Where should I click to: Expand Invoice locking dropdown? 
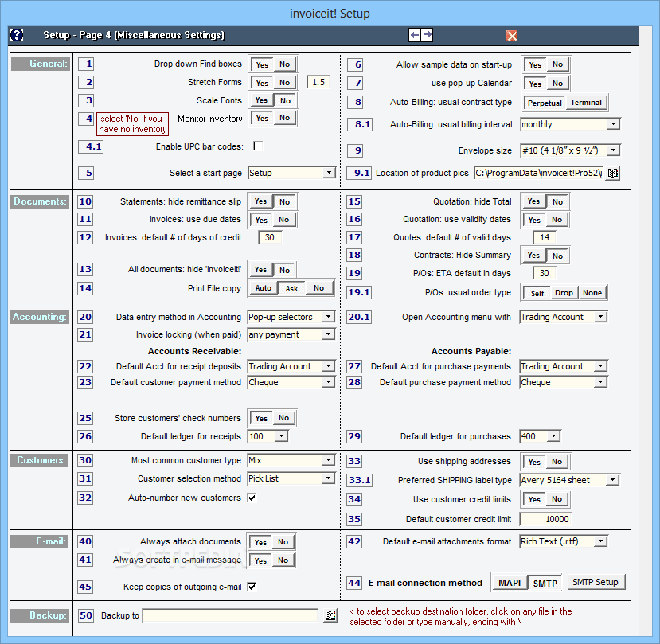click(x=328, y=334)
